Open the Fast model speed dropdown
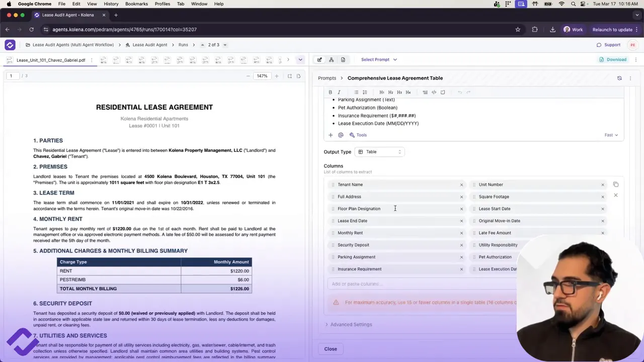The width and height of the screenshot is (644, 362). [x=611, y=135]
